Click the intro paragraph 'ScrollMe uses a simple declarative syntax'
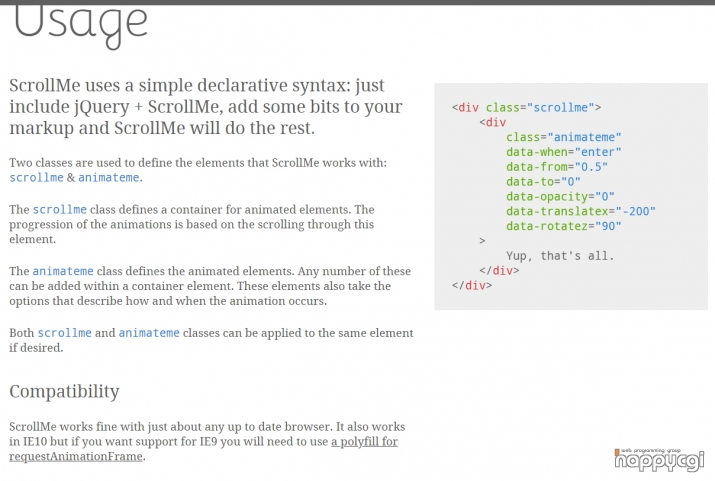This screenshot has width=715, height=481. (x=206, y=107)
